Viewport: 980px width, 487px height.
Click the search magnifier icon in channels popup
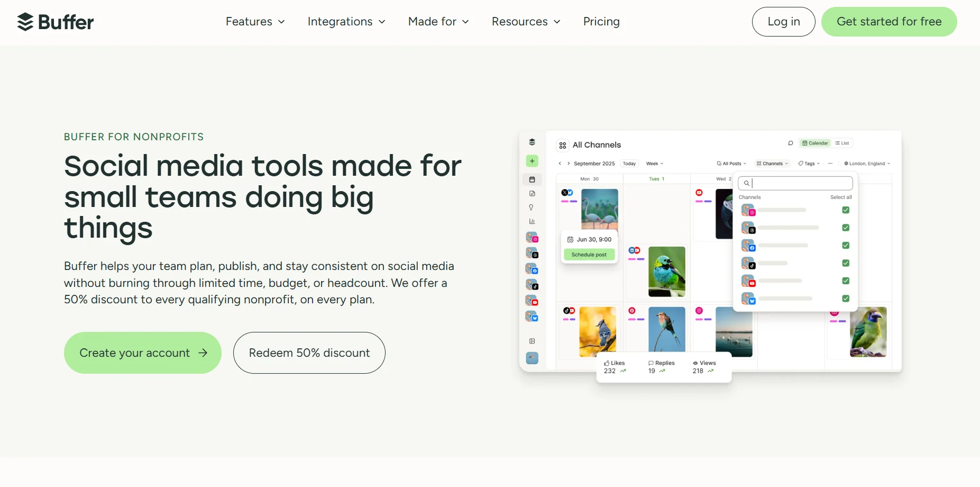pos(746,183)
